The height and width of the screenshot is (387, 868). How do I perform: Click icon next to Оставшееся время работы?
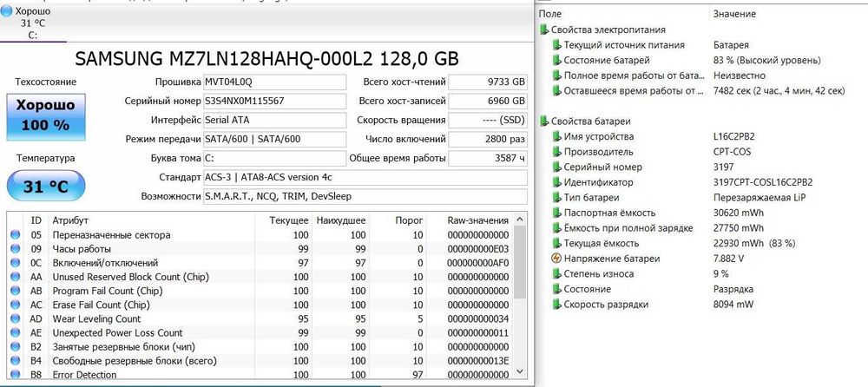coord(557,91)
